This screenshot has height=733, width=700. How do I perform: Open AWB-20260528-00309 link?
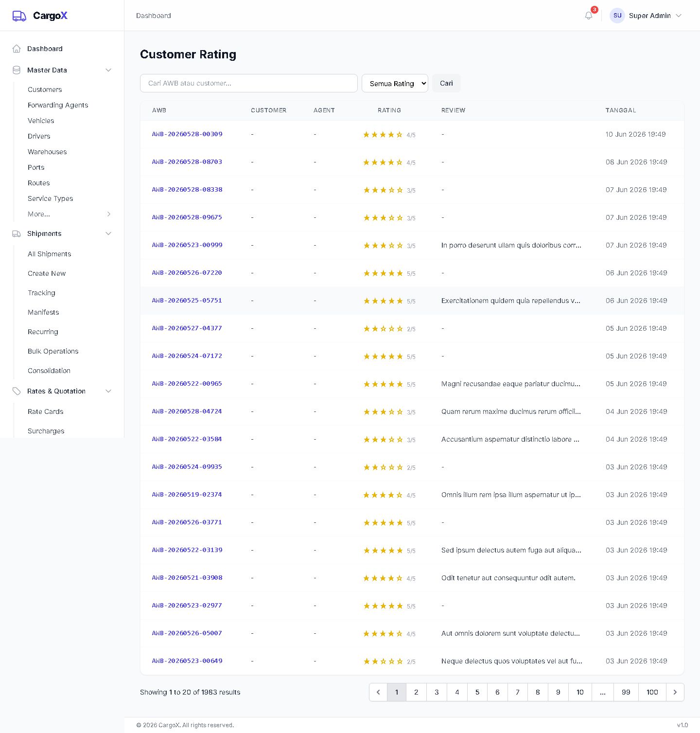point(187,134)
